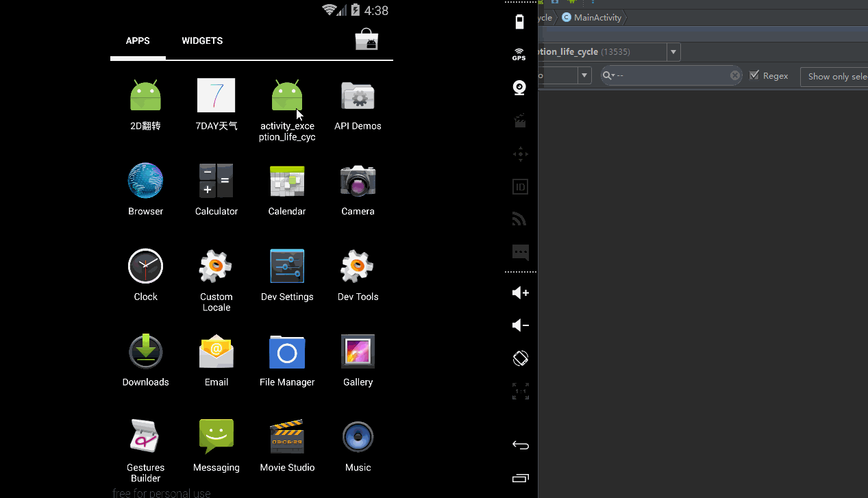This screenshot has width=868, height=498.
Task: Decrease emulator volume
Action: [x=520, y=325]
